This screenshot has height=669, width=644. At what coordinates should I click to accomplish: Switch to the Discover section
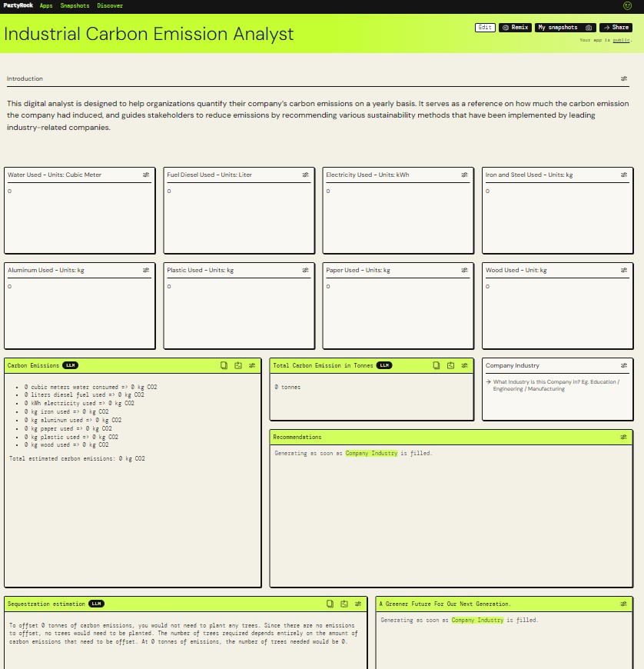[x=110, y=5]
